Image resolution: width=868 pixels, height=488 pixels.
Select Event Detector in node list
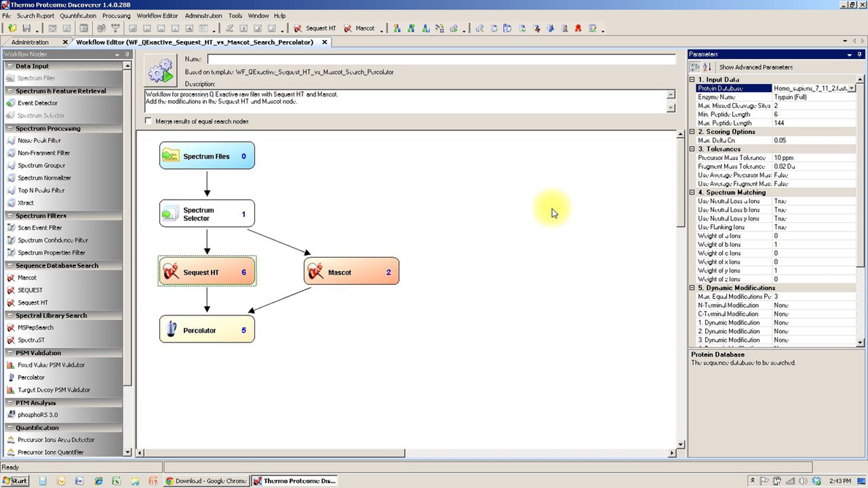coord(38,103)
